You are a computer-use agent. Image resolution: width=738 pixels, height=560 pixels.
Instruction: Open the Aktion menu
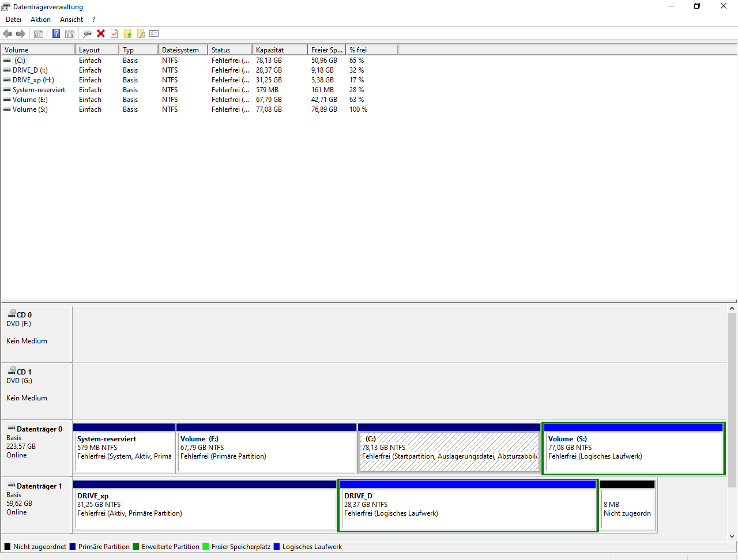tap(40, 19)
